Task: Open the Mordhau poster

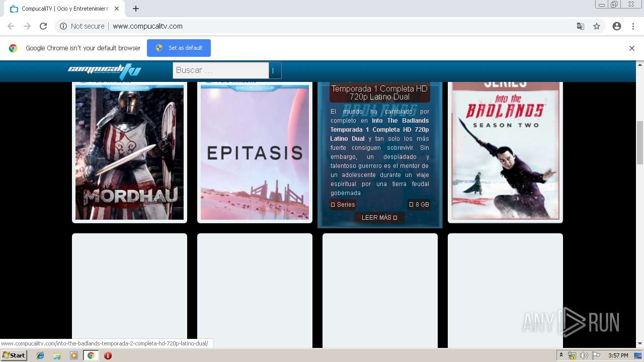Action: 129,152
